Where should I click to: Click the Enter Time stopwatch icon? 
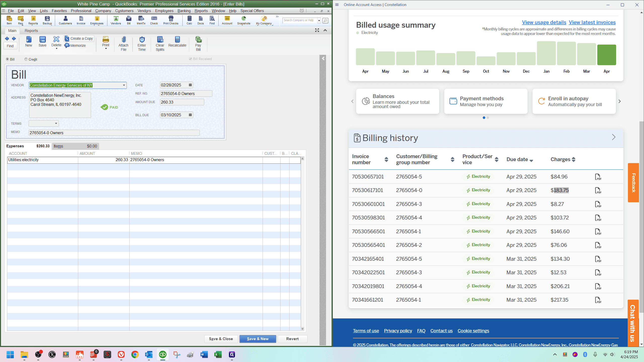tap(142, 43)
